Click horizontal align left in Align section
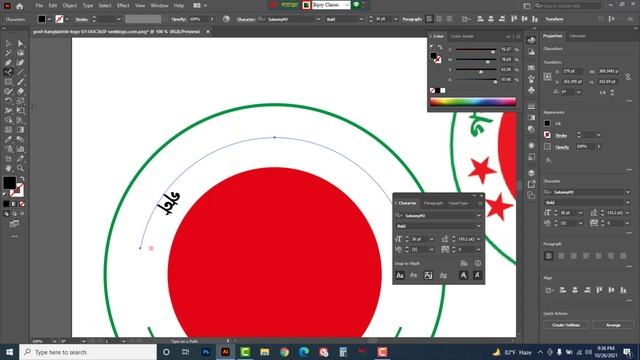Image resolution: width=640 pixels, height=360 pixels. pos(563,290)
